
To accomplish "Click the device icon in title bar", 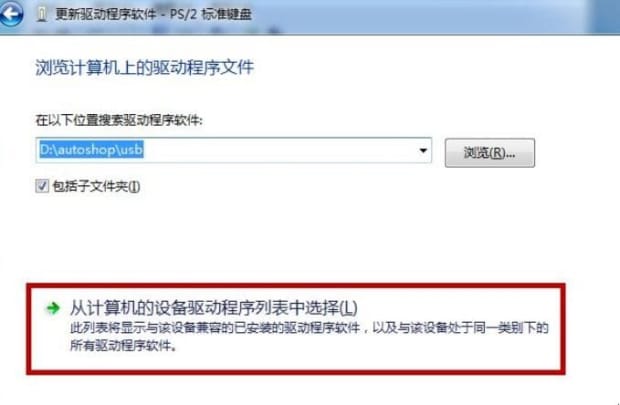I will (x=42, y=15).
